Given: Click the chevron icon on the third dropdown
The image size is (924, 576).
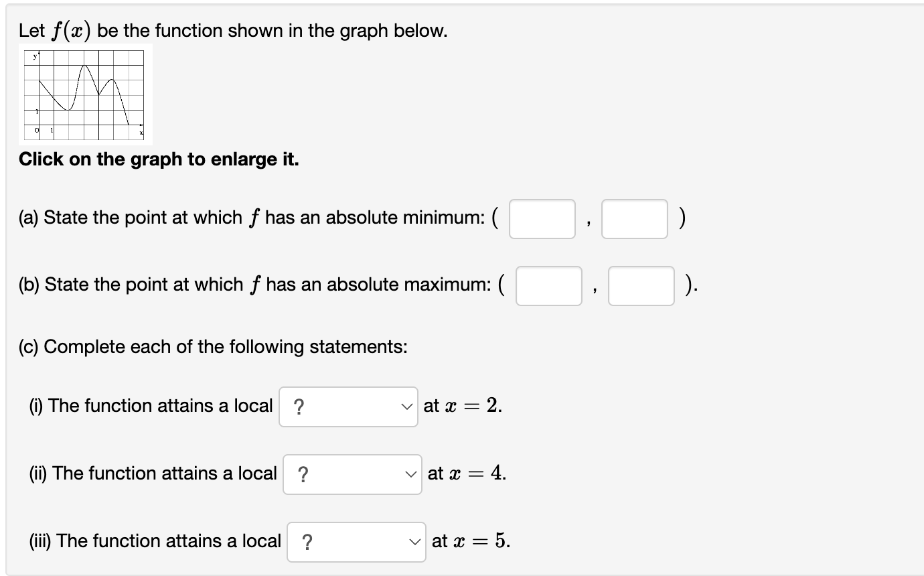Looking at the screenshot, I should 415,541.
